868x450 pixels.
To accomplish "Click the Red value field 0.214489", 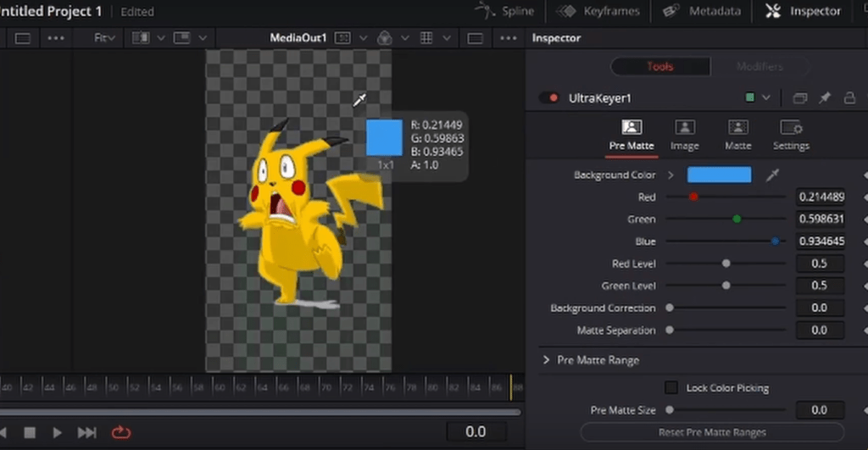I will point(821,197).
